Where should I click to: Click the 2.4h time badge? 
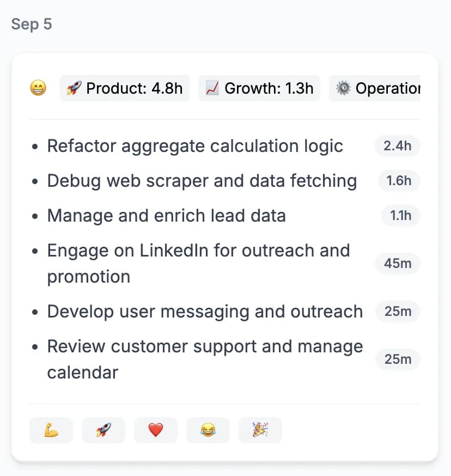[397, 145]
